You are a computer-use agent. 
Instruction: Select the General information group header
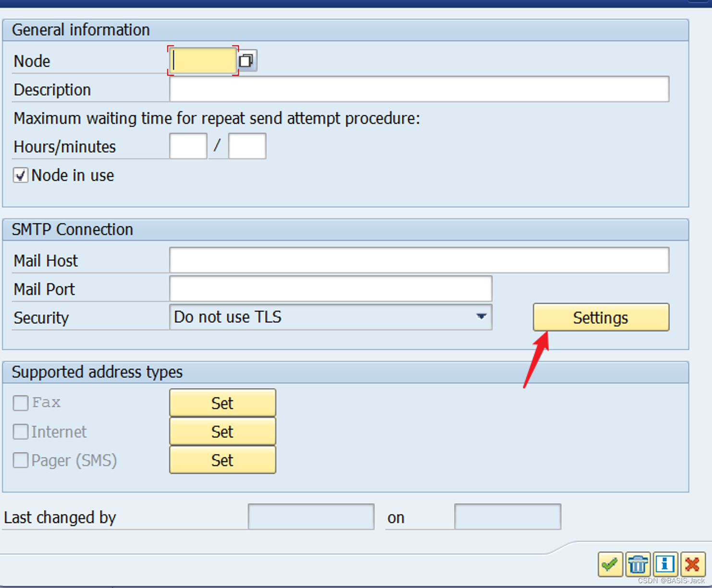click(x=345, y=30)
